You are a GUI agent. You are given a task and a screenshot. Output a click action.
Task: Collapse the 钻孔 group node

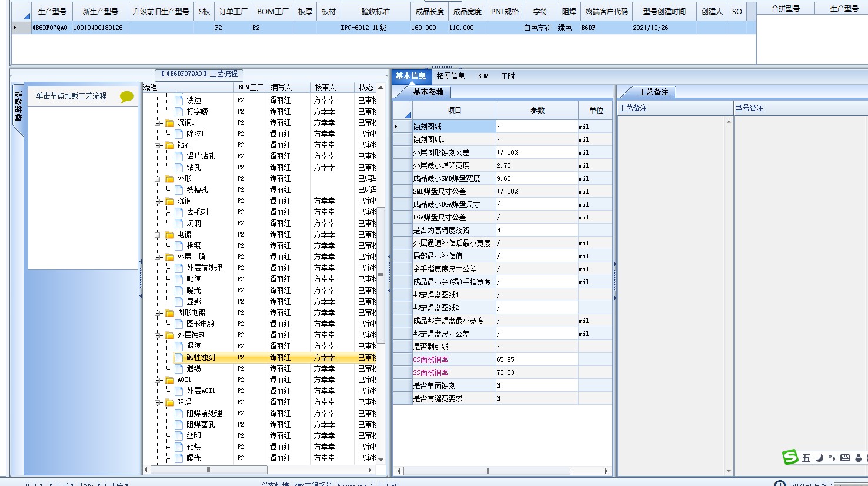[x=158, y=145]
